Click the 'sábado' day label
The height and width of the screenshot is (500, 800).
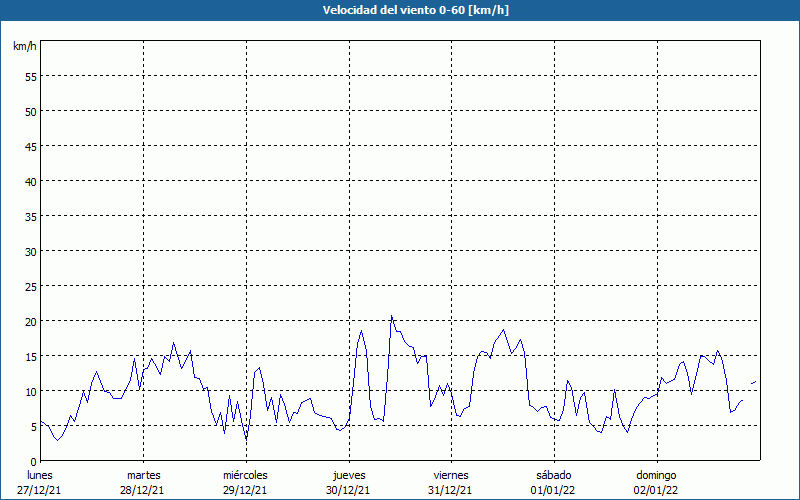[554, 475]
